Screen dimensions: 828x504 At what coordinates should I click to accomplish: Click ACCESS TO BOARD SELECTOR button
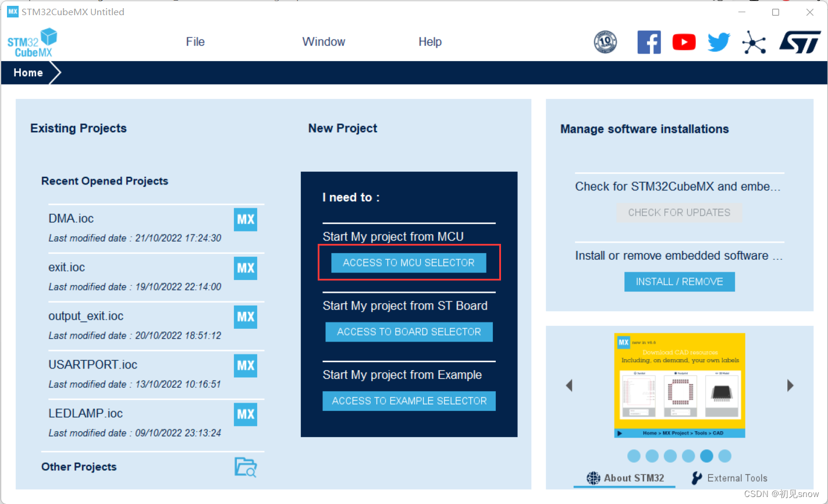[409, 332]
